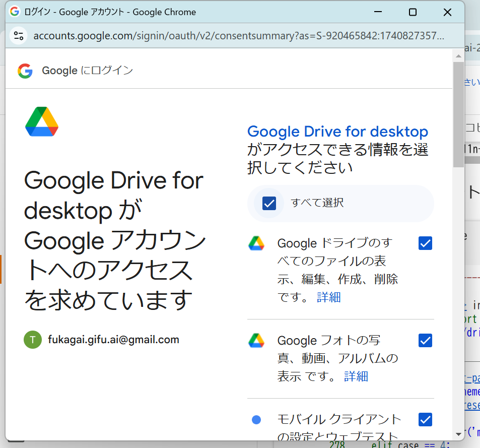Click the vertical scrollbar thumb
The width and height of the screenshot is (480, 448).
458,114
